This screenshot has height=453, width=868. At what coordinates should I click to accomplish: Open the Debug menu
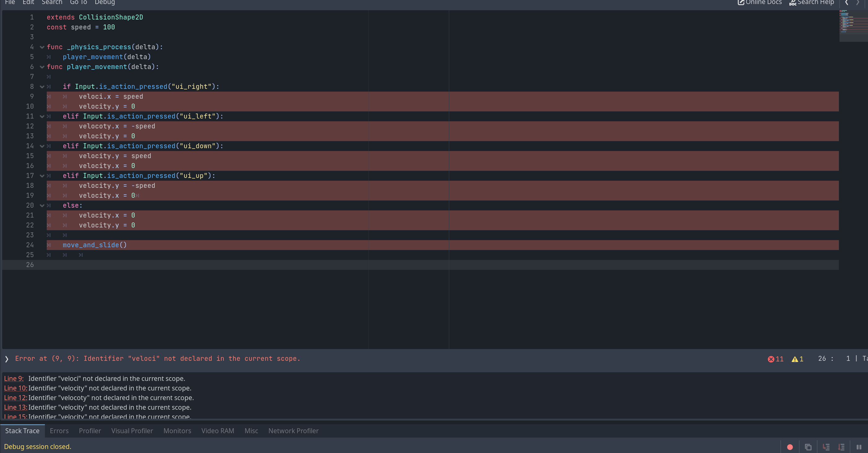coord(104,3)
